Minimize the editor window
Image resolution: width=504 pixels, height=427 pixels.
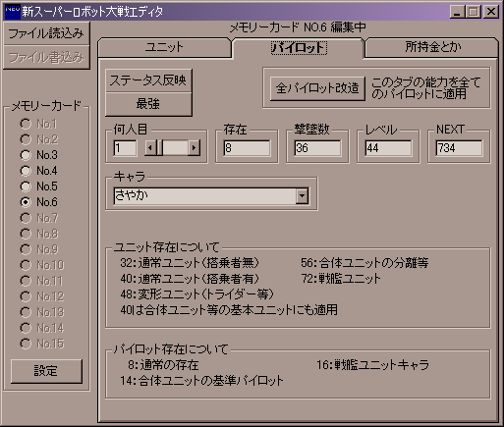click(457, 12)
